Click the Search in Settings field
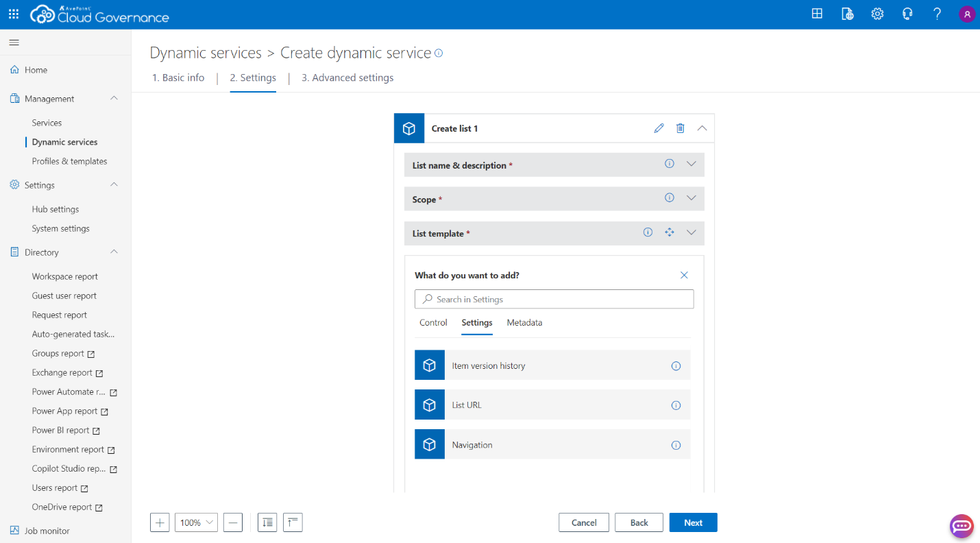The width and height of the screenshot is (980, 543). 554,300
